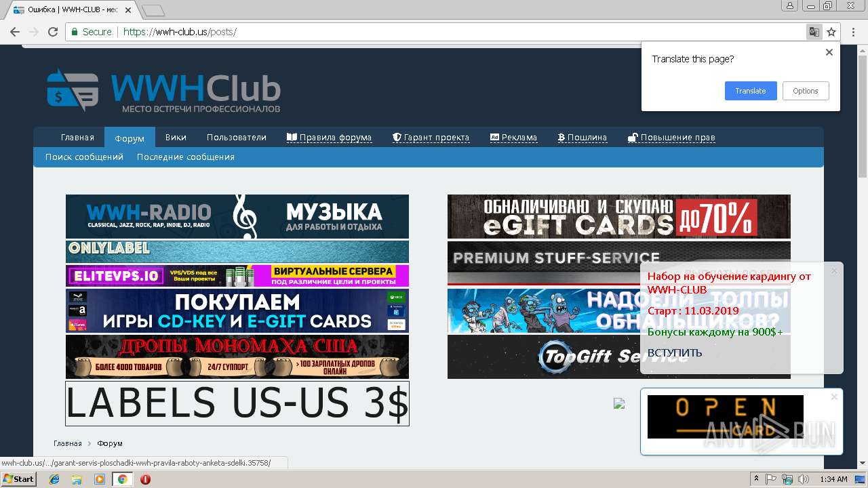Select the Форум tab
This screenshot has height=488, width=868.
point(130,138)
